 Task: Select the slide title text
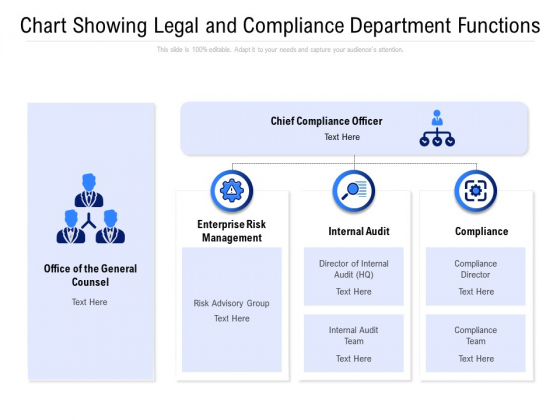pos(280,26)
